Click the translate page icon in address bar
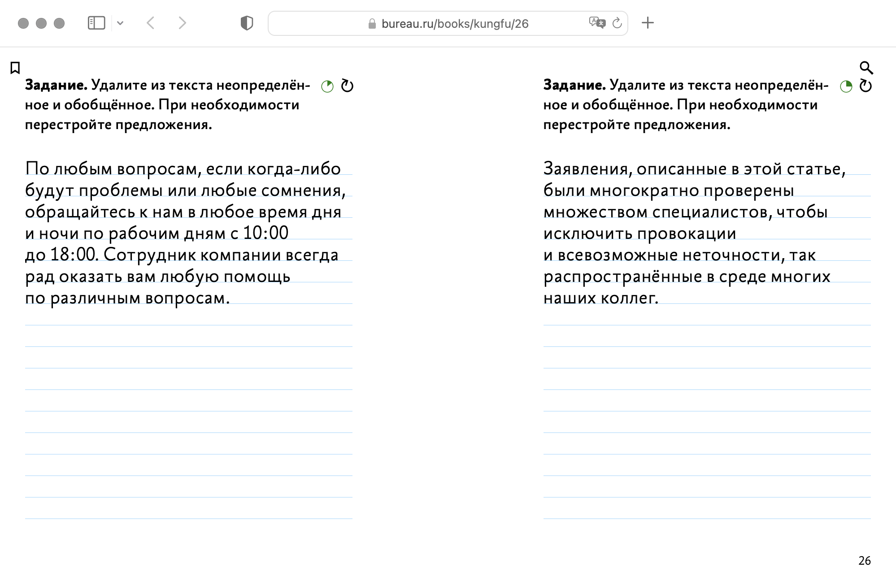 [597, 23]
